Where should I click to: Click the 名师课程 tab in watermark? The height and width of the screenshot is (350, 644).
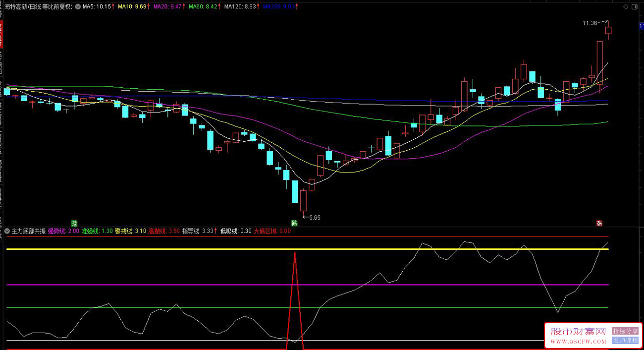click(625, 341)
